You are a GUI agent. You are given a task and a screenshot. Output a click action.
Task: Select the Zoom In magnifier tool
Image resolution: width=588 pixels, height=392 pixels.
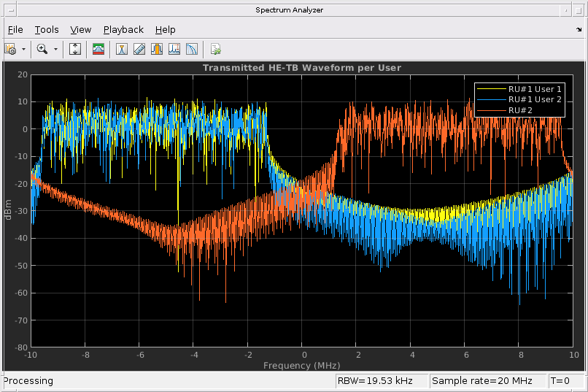(x=42, y=49)
